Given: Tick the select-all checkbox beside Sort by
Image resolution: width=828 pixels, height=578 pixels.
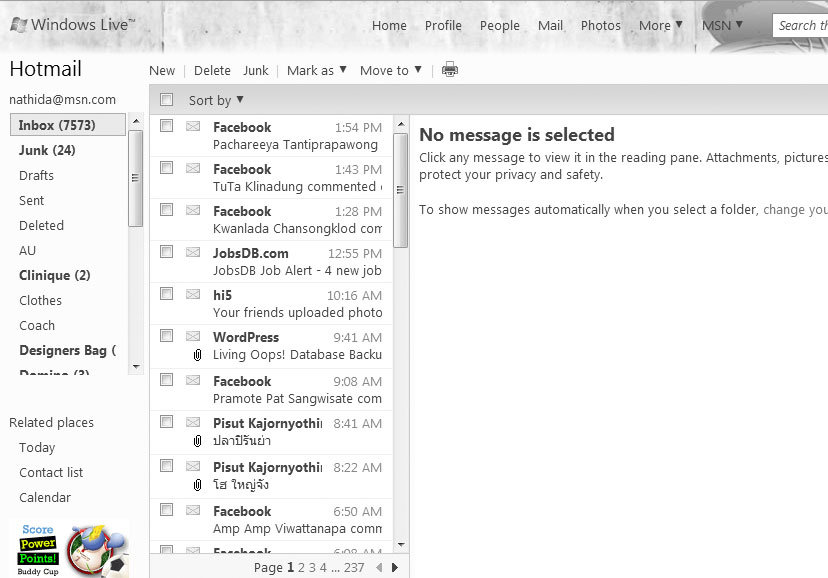Looking at the screenshot, I should click(x=166, y=99).
